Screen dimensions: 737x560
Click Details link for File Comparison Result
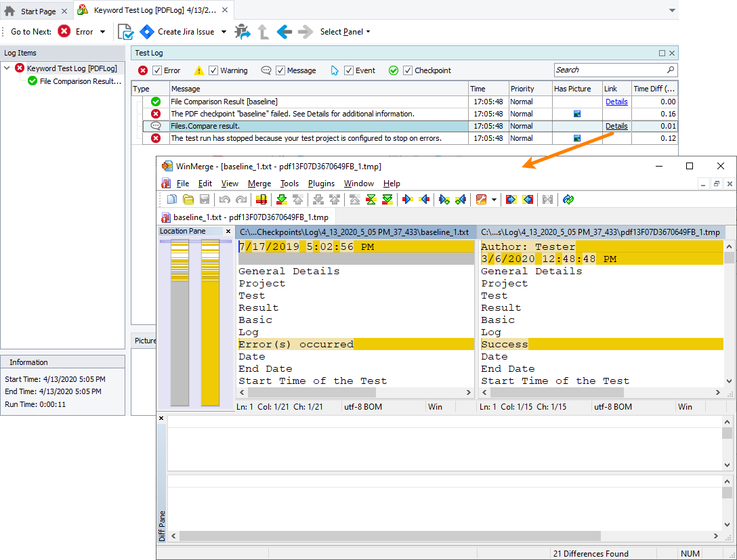(x=616, y=102)
